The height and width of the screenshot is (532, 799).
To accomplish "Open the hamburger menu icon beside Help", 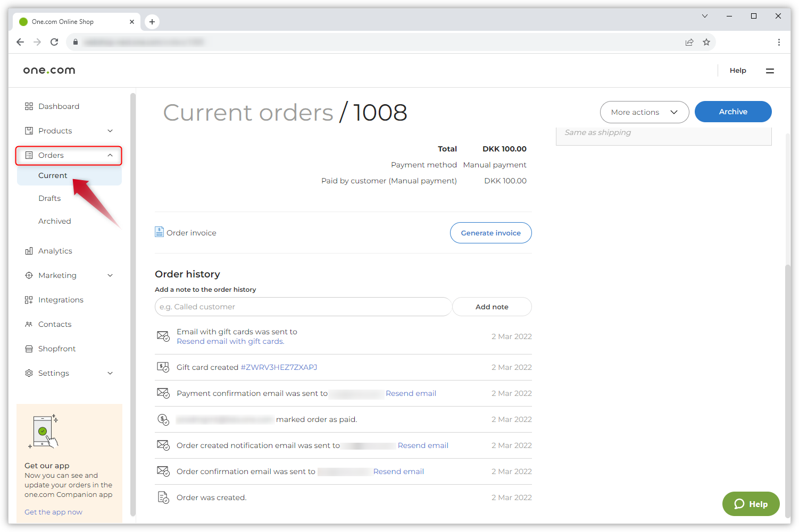I will [770, 71].
